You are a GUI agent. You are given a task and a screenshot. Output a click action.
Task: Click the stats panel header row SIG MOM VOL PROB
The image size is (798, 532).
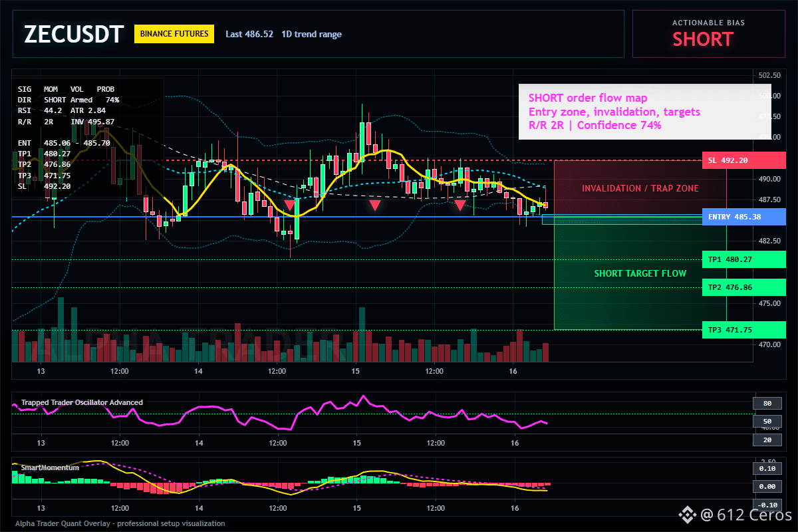(x=66, y=88)
